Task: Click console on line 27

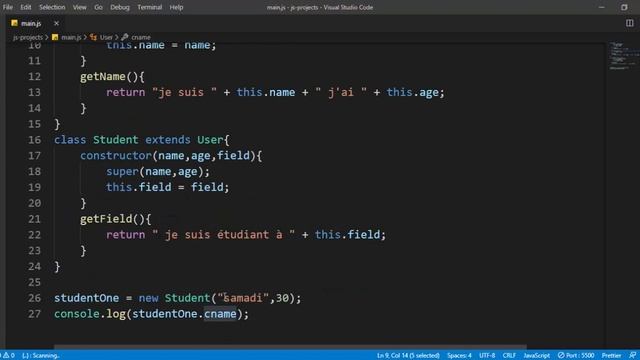Action: tap(77, 314)
